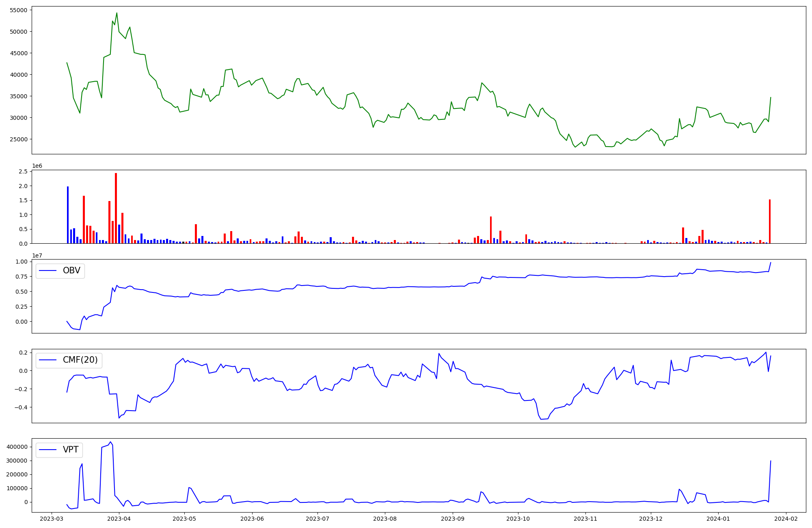Click the 2023-06 x-axis date label

tap(252, 519)
